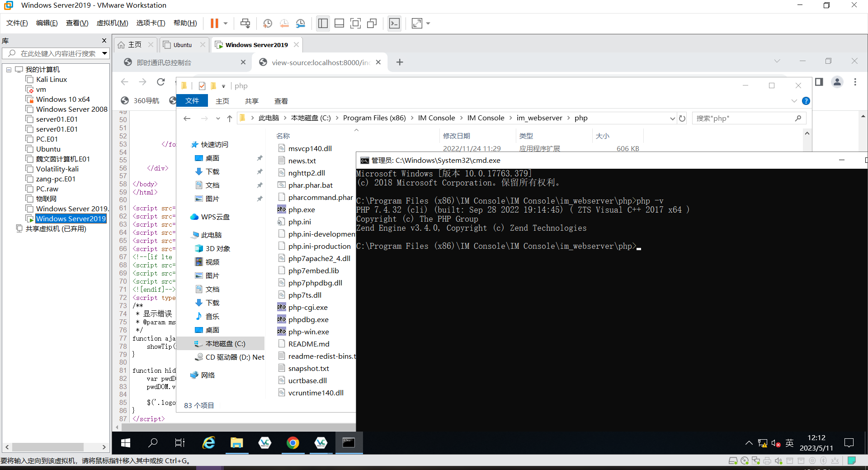This screenshot has height=470, width=868.
Task: Open the library search dropdown arrow
Action: pos(105,53)
